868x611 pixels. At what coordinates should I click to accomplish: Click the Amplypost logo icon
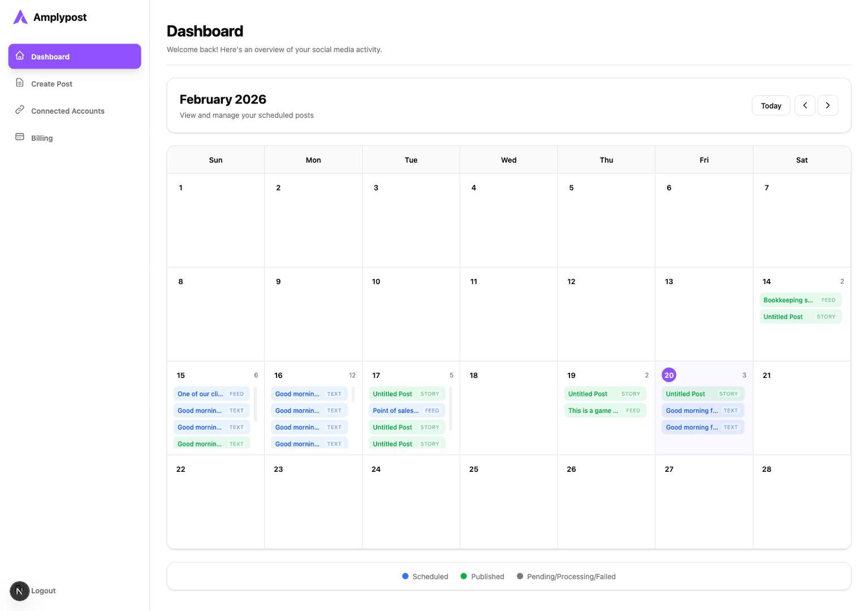pyautogui.click(x=20, y=17)
